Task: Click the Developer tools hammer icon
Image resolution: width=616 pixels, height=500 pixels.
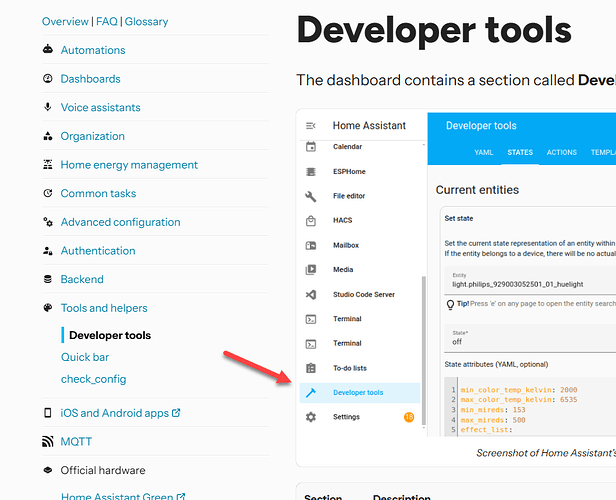Action: coord(311,393)
